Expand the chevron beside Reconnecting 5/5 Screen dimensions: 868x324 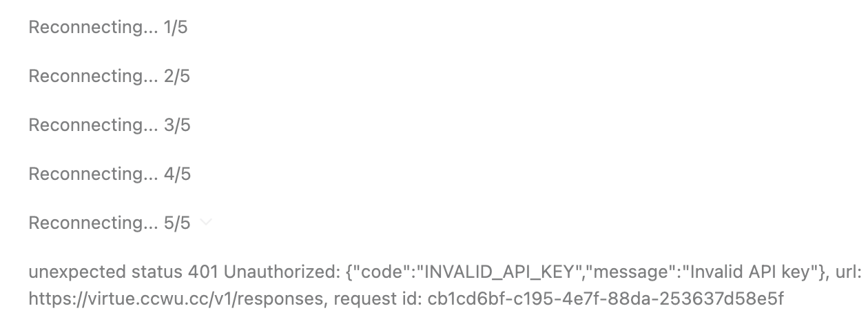[205, 223]
